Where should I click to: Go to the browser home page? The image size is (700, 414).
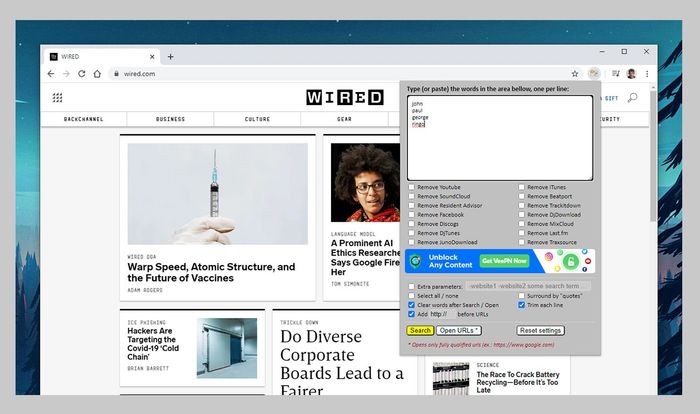click(x=97, y=74)
